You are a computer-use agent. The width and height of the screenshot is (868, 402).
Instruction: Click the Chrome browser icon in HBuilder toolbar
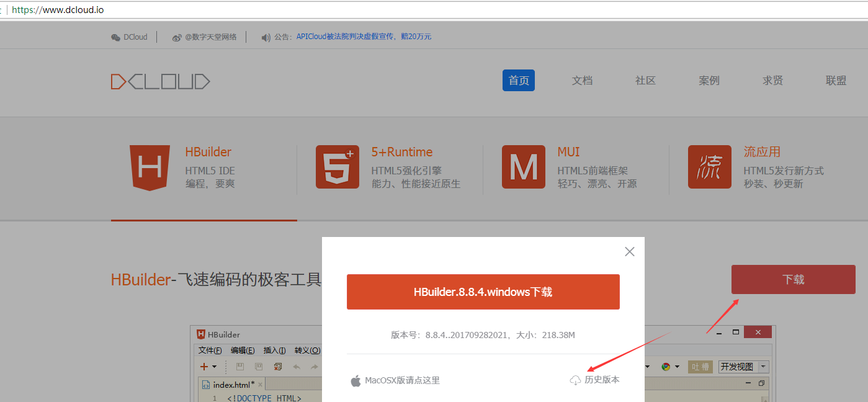click(x=666, y=367)
